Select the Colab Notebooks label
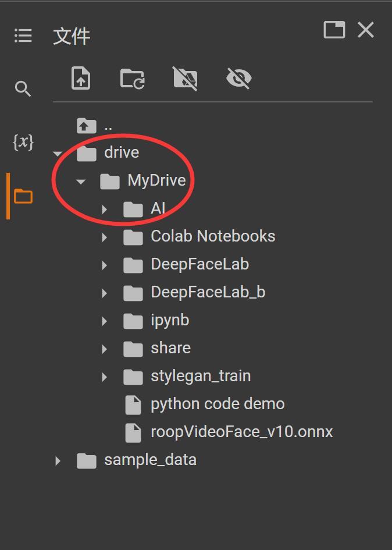The width and height of the screenshot is (392, 550). tap(213, 236)
